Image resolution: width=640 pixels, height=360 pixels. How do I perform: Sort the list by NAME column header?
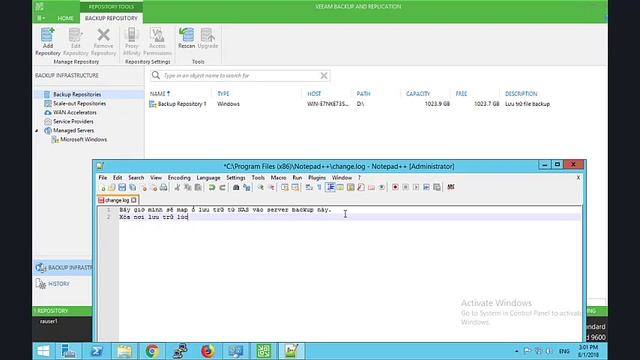160,94
